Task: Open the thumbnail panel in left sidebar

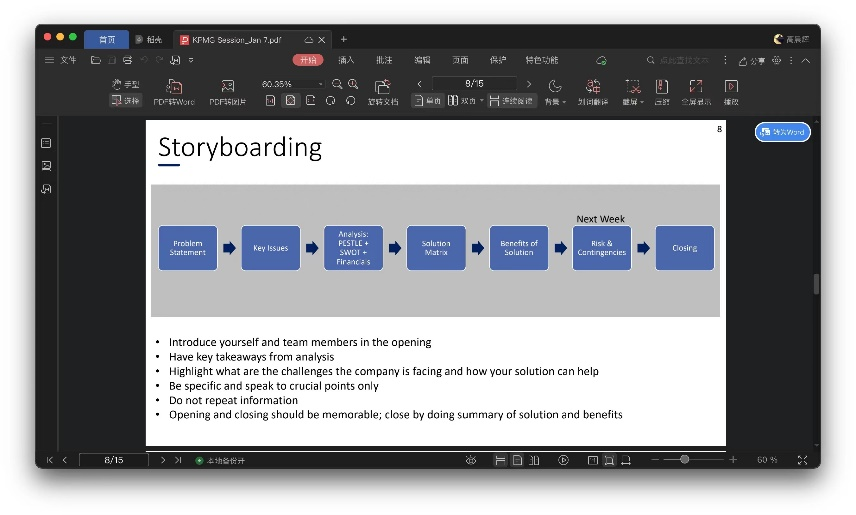Action: click(x=46, y=166)
